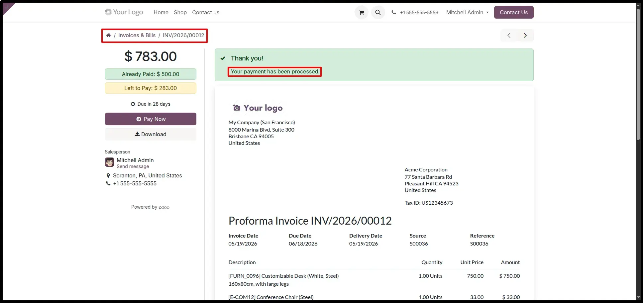The height and width of the screenshot is (303, 644).
Task: Open the Shop menu
Action: click(x=180, y=13)
